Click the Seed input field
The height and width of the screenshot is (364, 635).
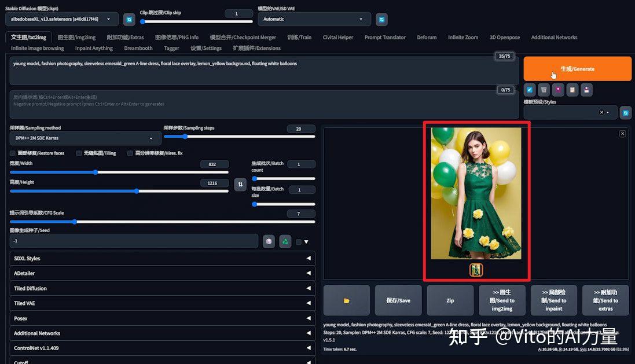click(x=134, y=241)
